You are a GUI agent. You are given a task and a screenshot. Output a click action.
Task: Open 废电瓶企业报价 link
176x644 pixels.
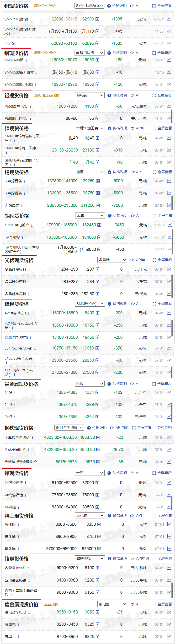pyautogui.click(x=47, y=95)
